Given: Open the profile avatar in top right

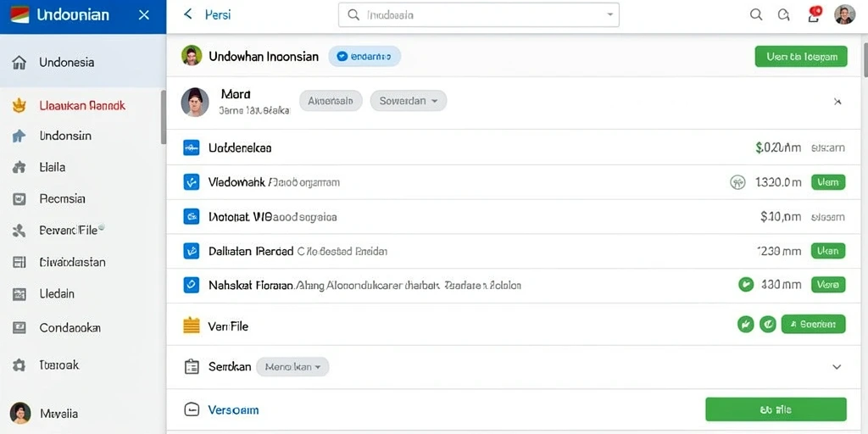Looking at the screenshot, I should (845, 14).
